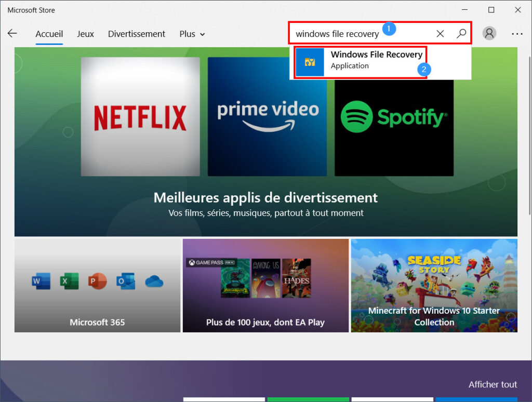Click the Afficher tout link

tap(493, 384)
